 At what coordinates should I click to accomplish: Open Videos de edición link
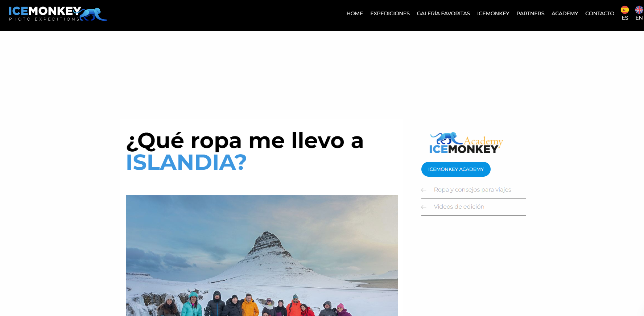click(x=459, y=207)
